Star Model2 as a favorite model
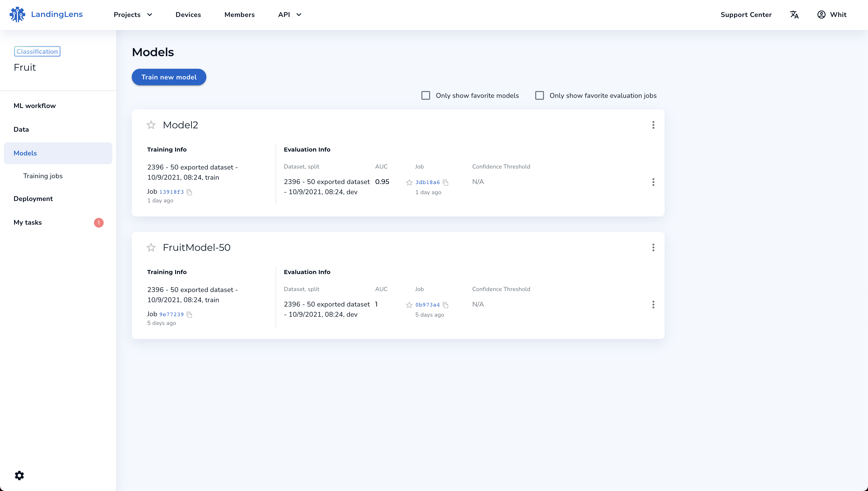Image resolution: width=868 pixels, height=491 pixels. click(x=151, y=125)
